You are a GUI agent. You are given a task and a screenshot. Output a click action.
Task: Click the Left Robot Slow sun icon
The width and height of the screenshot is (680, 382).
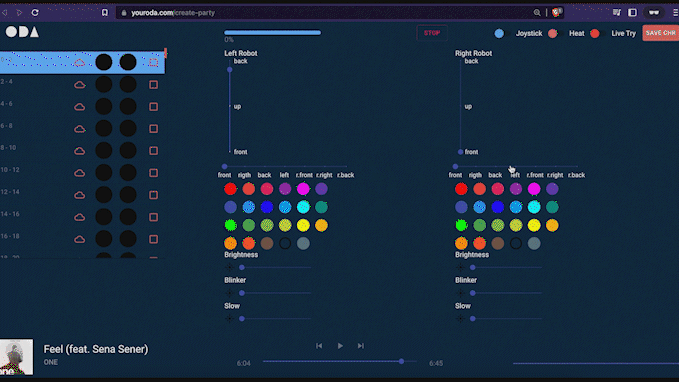pos(229,319)
